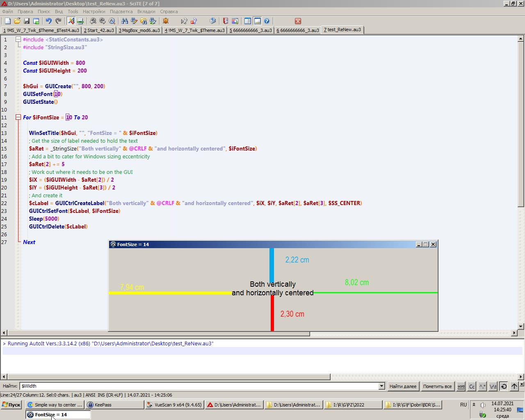Click the Пометить все button

click(437, 386)
